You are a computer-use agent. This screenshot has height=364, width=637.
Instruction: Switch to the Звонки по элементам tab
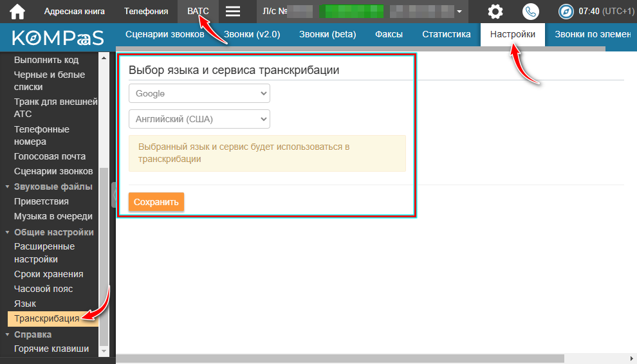tap(593, 35)
